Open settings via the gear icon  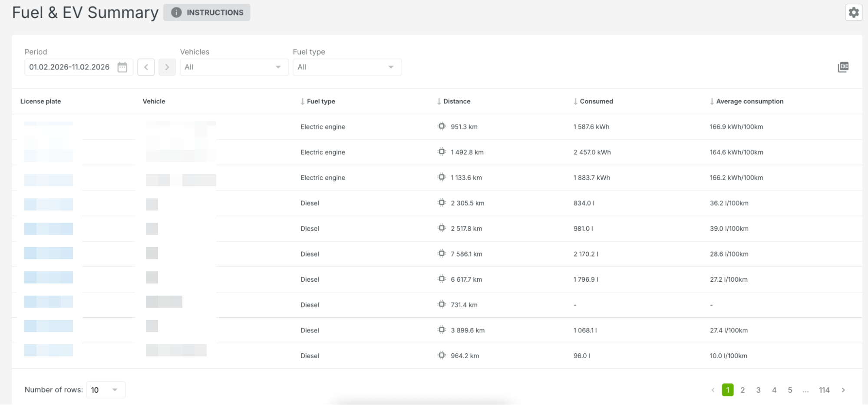click(853, 13)
